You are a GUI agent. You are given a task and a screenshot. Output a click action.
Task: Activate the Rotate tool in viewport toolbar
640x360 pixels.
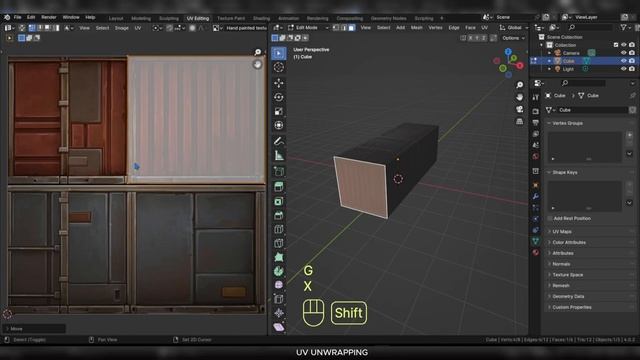point(279,97)
